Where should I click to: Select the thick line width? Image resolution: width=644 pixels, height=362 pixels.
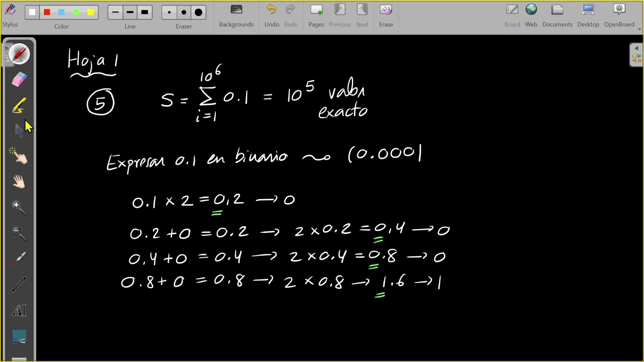145,12
